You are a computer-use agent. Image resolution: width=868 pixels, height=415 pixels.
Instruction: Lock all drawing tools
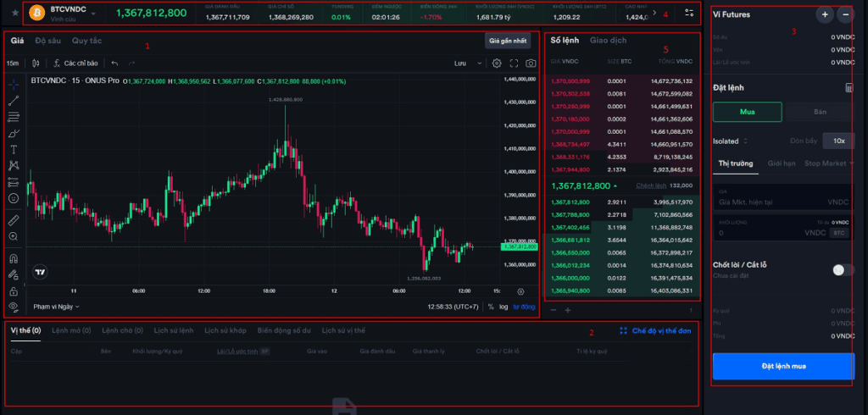click(14, 290)
